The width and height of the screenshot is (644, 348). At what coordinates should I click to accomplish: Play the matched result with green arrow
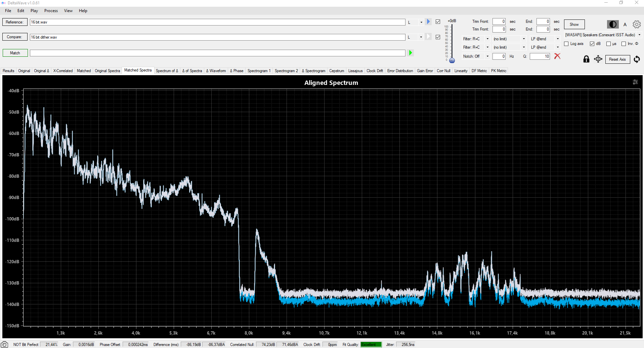(411, 53)
